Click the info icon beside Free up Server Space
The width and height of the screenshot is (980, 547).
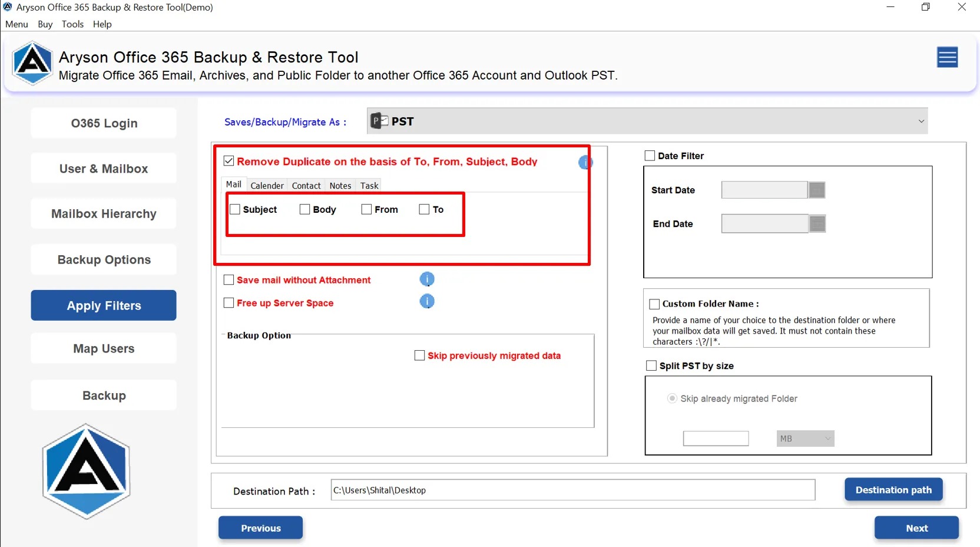tap(427, 301)
